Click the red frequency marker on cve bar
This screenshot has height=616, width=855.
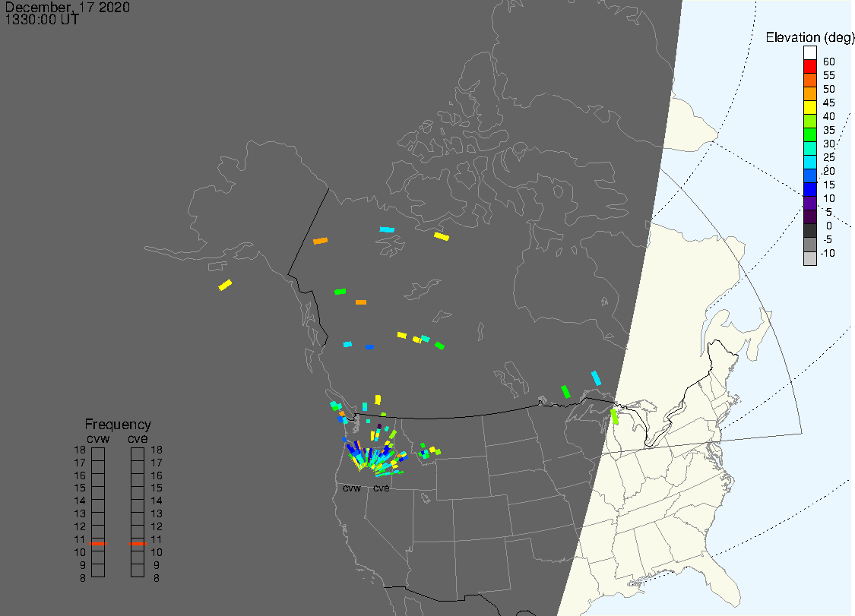pyautogui.click(x=138, y=544)
